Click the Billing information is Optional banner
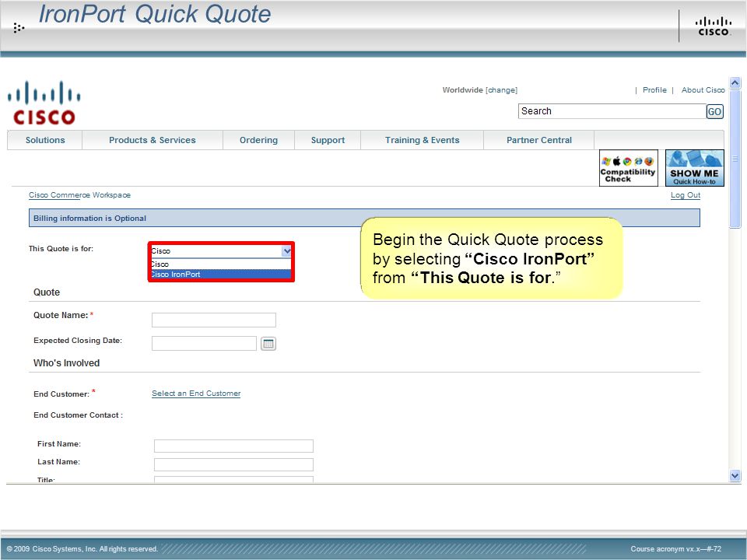Viewport: 747px width, 560px height. pyautogui.click(x=364, y=218)
